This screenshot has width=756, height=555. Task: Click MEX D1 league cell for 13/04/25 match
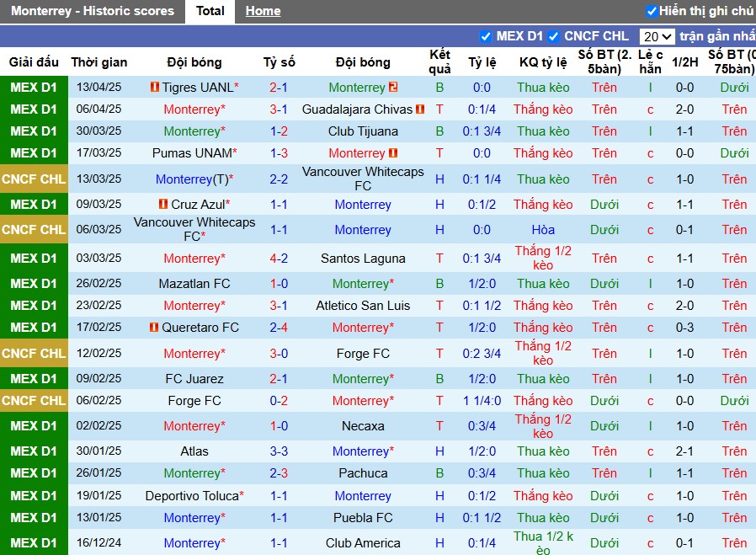(34, 88)
